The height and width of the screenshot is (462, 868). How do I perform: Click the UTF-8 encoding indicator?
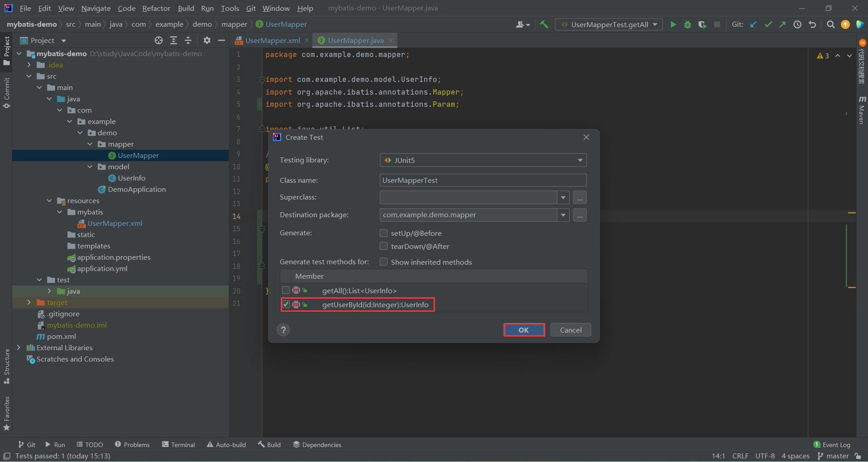(765, 456)
